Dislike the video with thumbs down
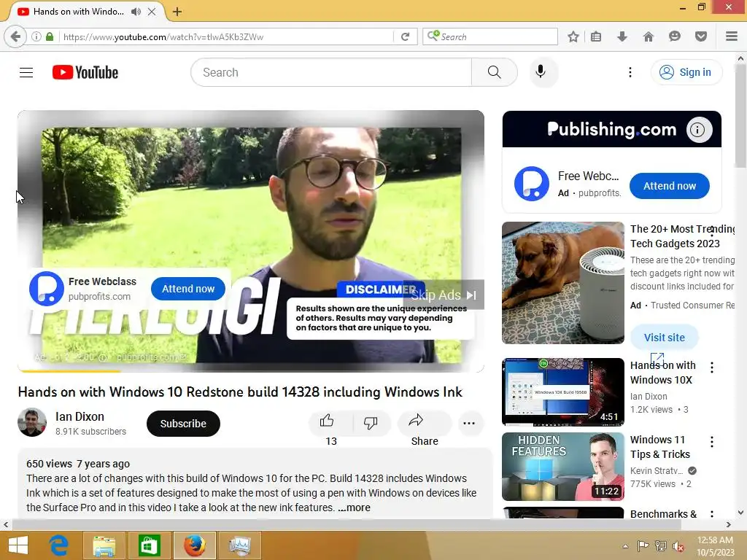This screenshot has height=560, width=747. click(x=371, y=422)
